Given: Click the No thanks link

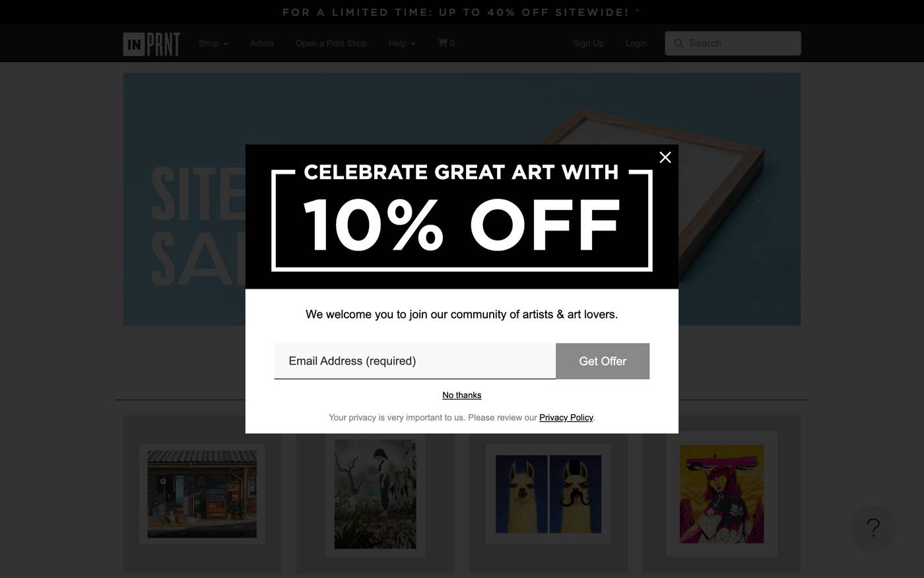Looking at the screenshot, I should pyautogui.click(x=461, y=395).
